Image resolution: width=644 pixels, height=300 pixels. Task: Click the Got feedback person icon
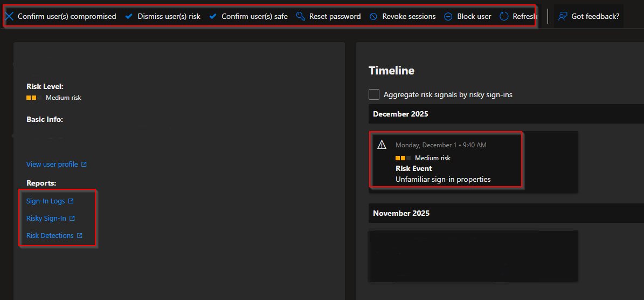(563, 16)
